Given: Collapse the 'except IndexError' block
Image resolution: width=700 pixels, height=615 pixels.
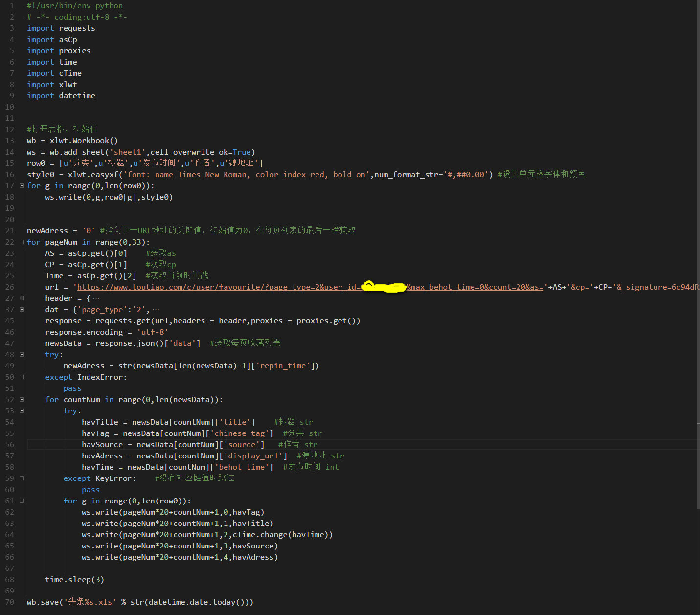Looking at the screenshot, I should point(22,377).
